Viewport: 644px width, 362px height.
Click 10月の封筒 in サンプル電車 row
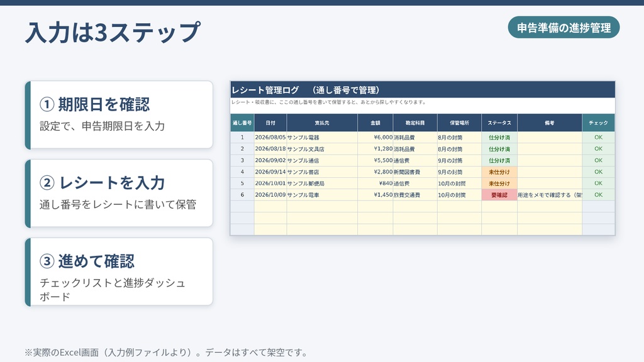click(x=459, y=195)
